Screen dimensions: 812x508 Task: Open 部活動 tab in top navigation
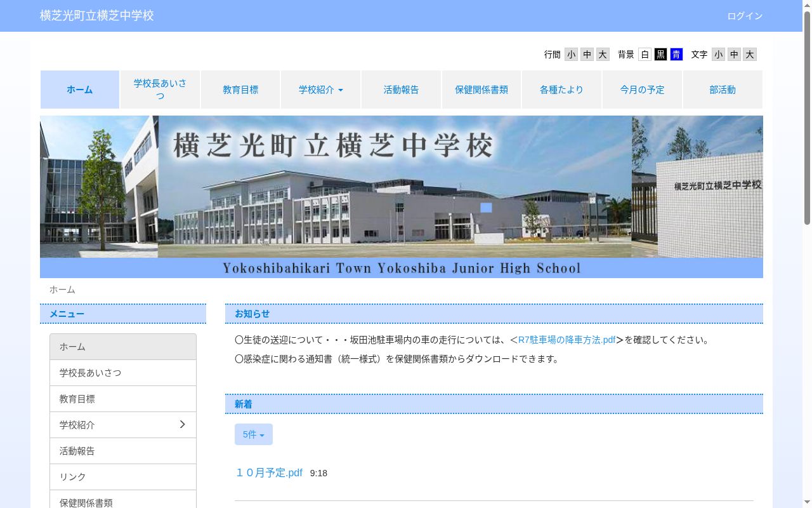(723, 90)
